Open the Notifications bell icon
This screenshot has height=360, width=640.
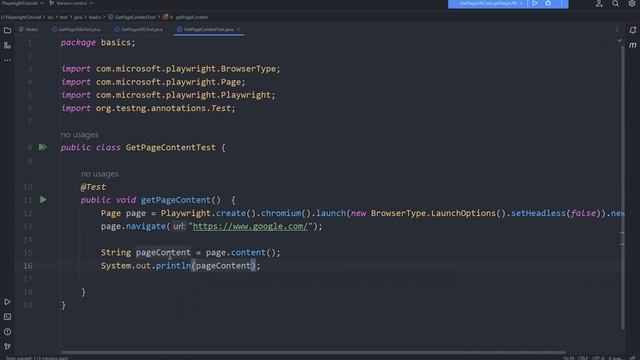(633, 30)
